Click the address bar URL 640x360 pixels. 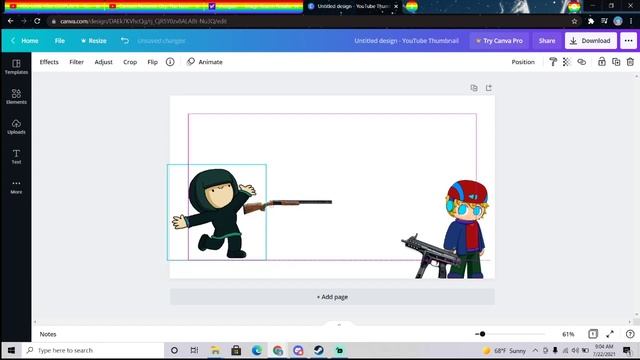pyautogui.click(x=144, y=21)
